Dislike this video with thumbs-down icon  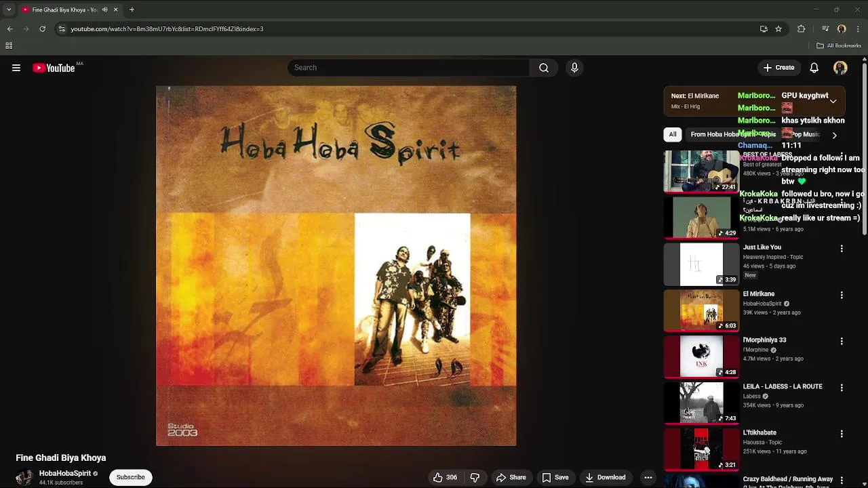[x=475, y=477]
